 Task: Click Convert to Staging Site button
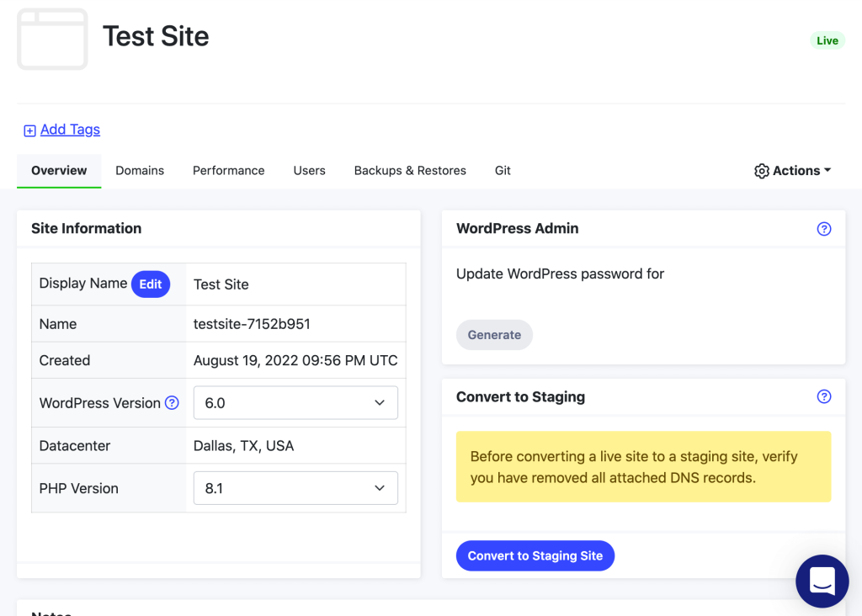pos(535,555)
